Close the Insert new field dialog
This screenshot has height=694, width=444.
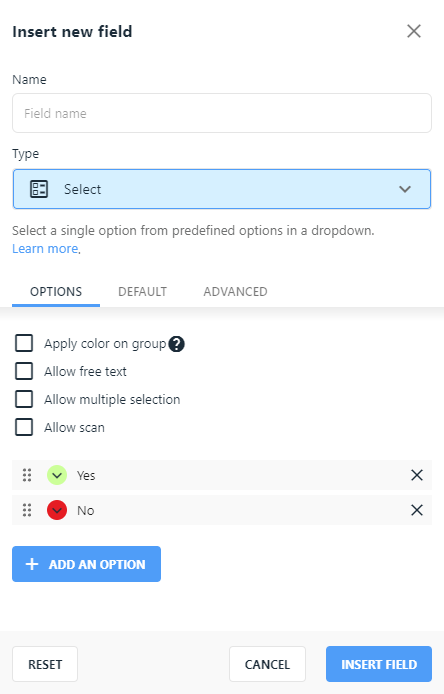[x=414, y=31]
